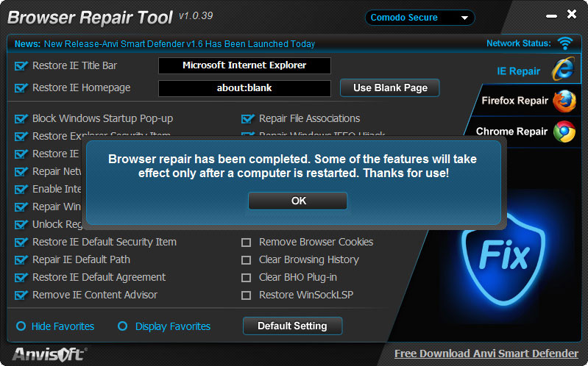Open the Comodo Secure dropdown
The width and height of the screenshot is (588, 366).
[419, 18]
